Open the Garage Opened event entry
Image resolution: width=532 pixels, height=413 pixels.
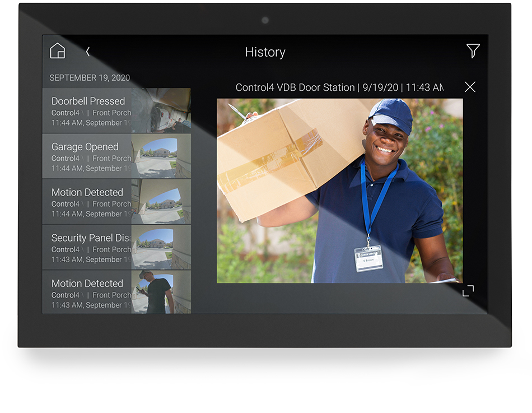[88, 156]
